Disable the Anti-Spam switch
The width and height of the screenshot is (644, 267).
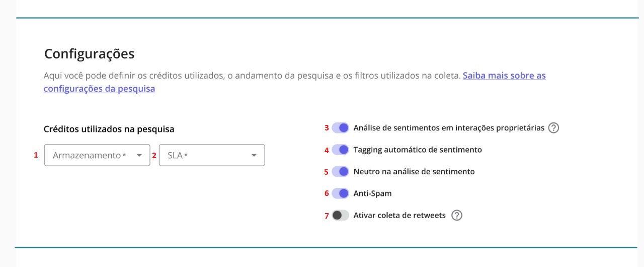pos(341,193)
